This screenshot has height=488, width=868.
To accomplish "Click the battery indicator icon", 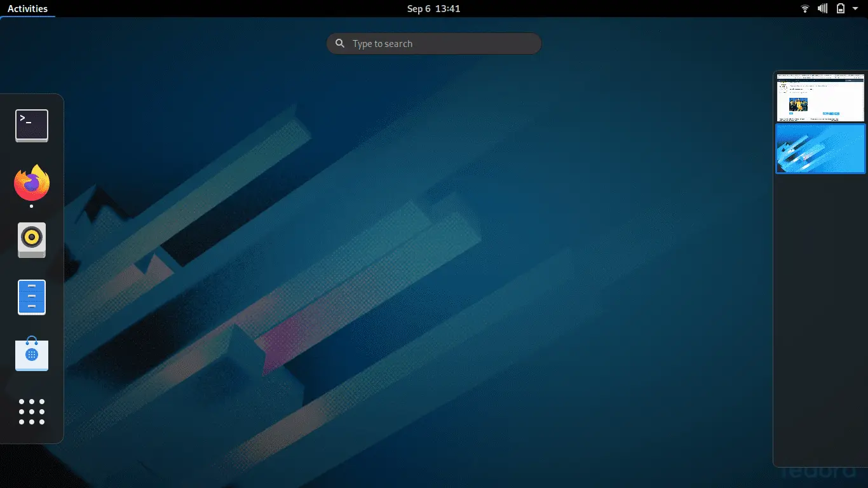I will coord(840,8).
